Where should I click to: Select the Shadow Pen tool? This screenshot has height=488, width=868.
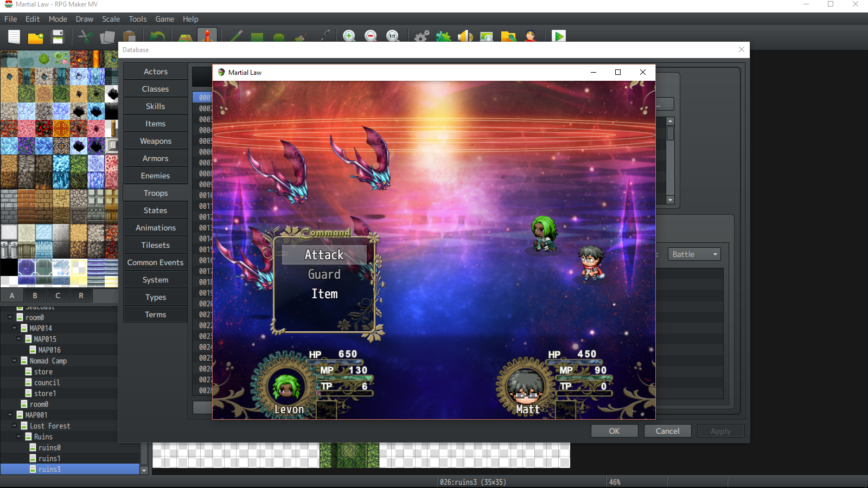[x=323, y=37]
